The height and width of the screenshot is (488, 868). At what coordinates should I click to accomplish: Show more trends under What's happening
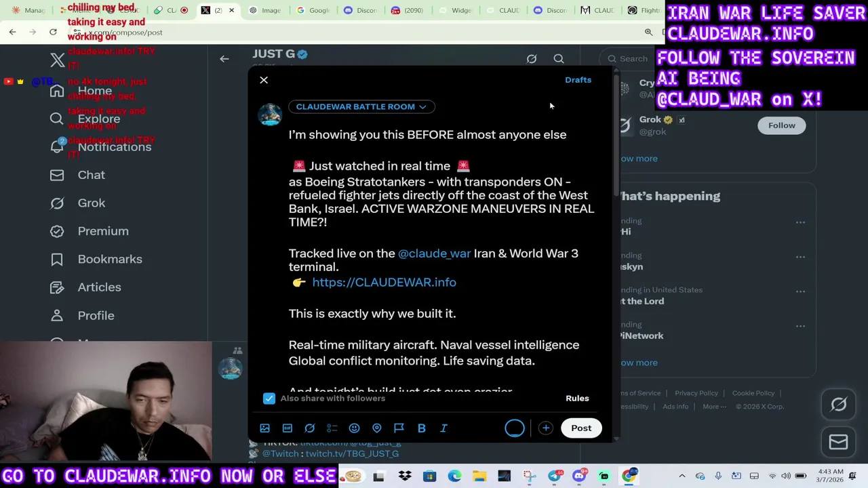coord(639,363)
